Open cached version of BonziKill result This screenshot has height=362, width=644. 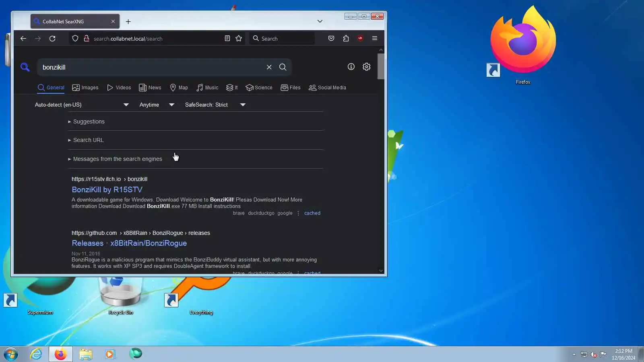(312, 213)
